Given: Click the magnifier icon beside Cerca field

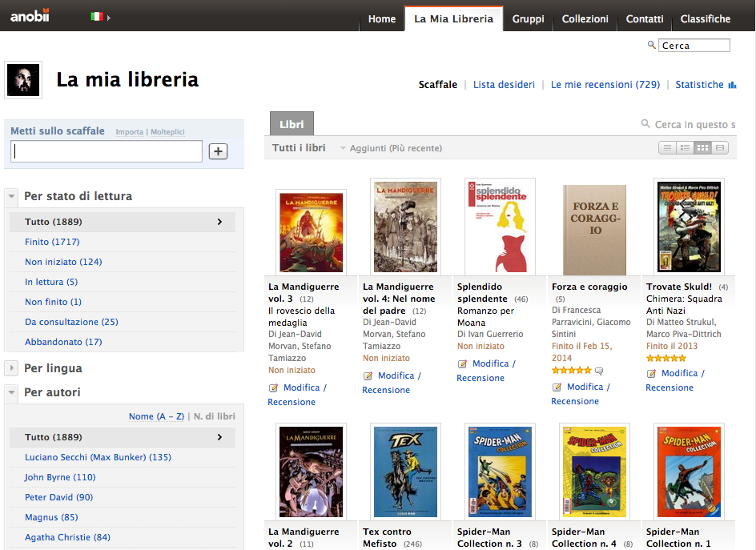Looking at the screenshot, I should coord(652,46).
